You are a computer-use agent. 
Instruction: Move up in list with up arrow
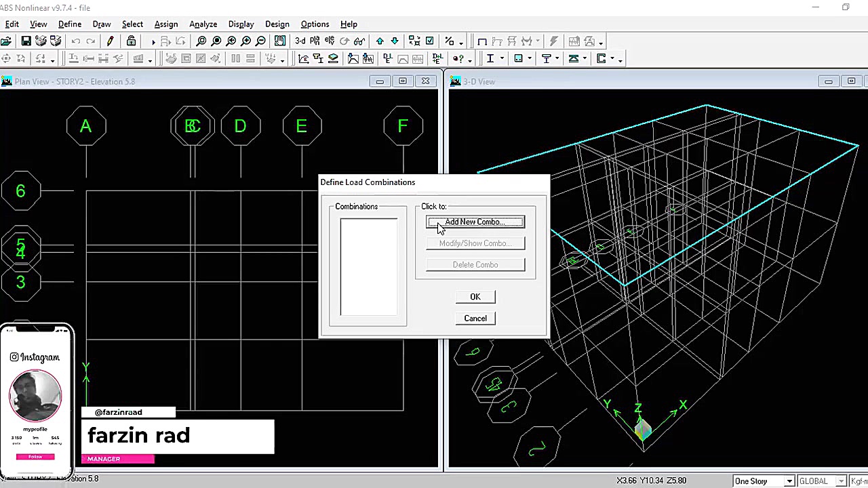pyautogui.click(x=380, y=41)
